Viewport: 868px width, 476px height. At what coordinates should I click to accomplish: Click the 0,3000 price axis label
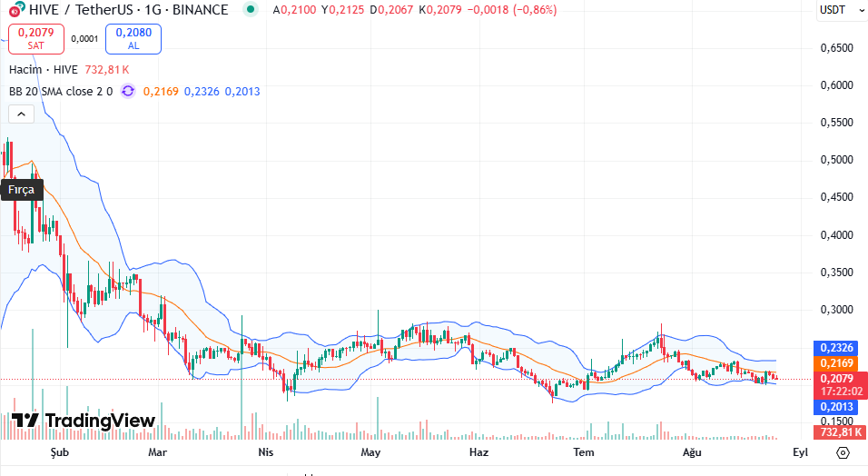coord(837,310)
